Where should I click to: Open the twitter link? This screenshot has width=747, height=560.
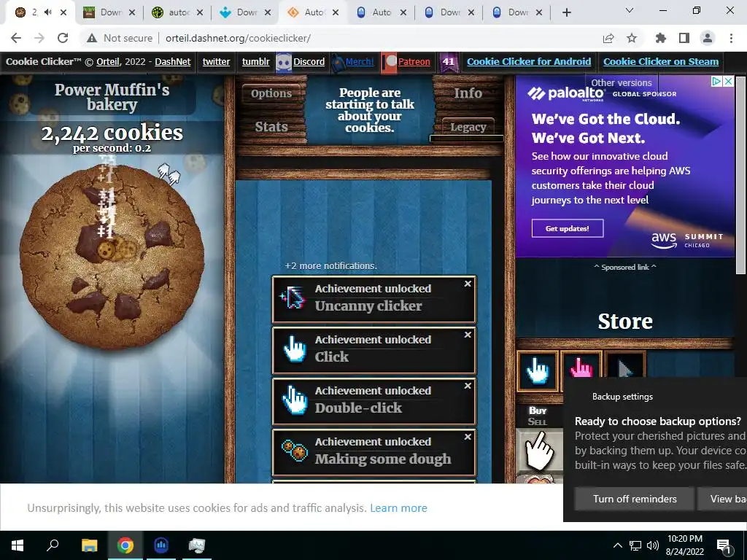(216, 61)
